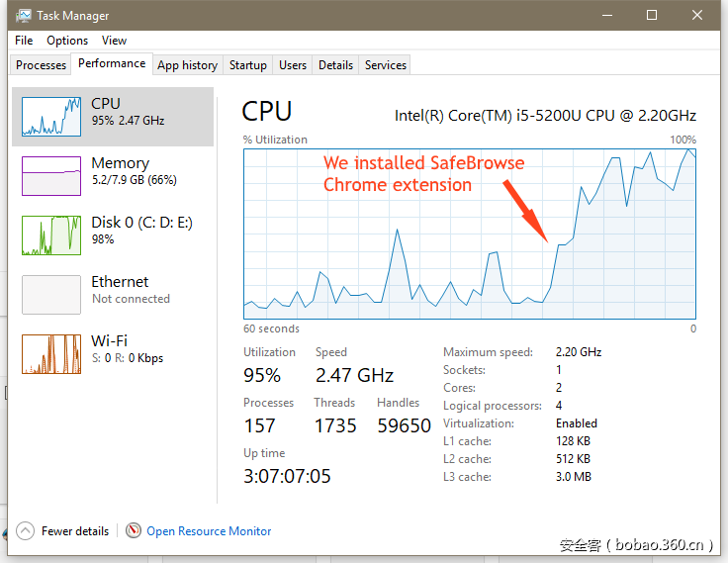Select the Wi-Fi throughput graph icon
728x563 pixels.
click(x=51, y=354)
